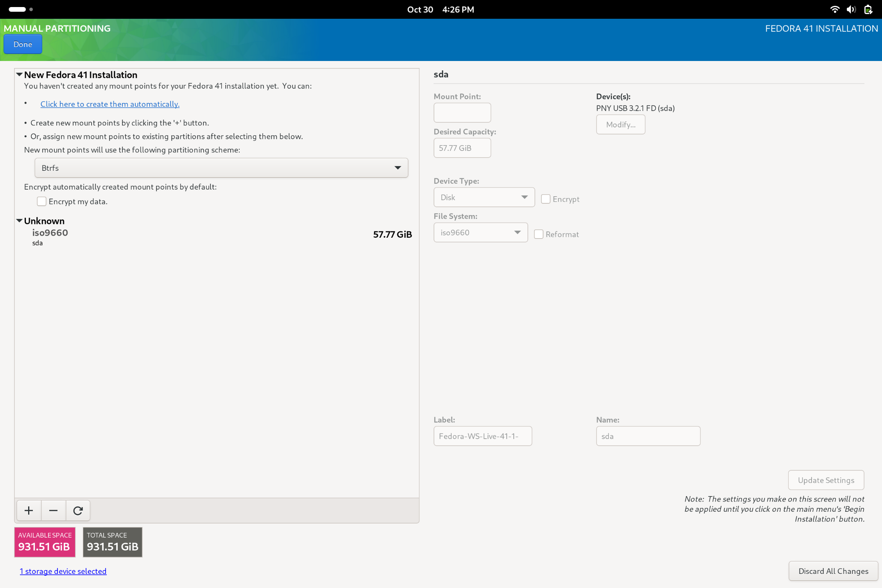Click the Label text field
Viewport: 882px width, 588px height.
(x=483, y=436)
